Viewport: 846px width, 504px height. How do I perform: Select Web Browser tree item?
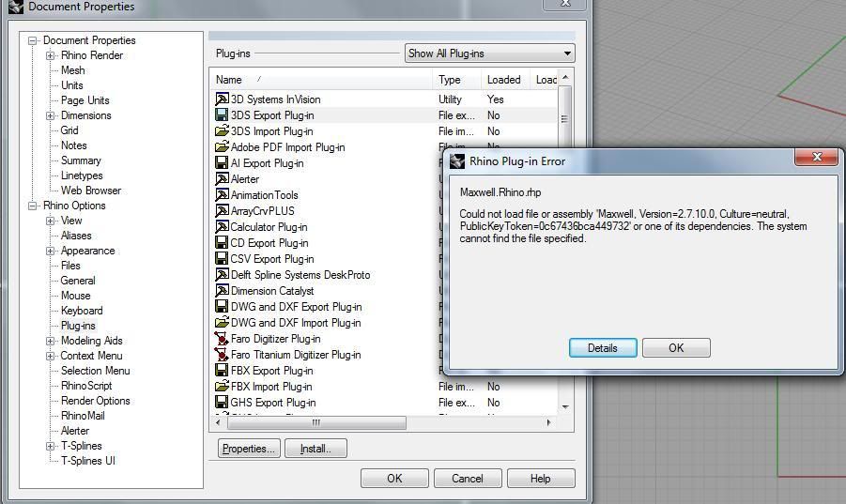[x=91, y=191]
